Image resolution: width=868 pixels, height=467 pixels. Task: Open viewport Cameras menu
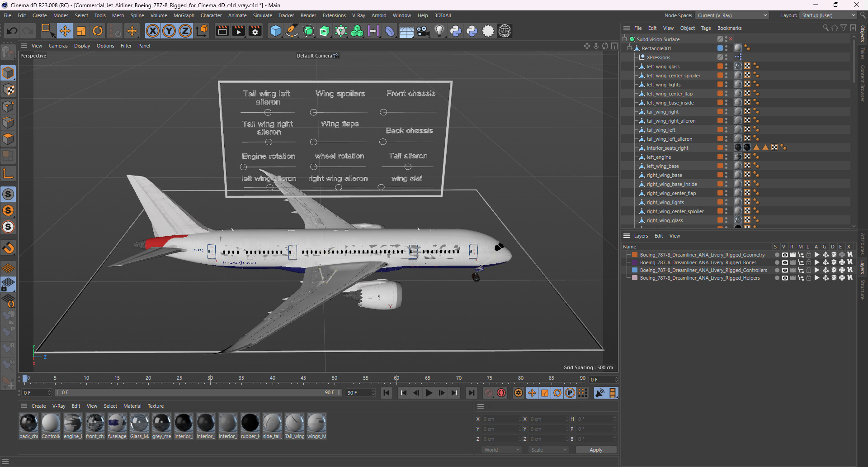(x=58, y=46)
